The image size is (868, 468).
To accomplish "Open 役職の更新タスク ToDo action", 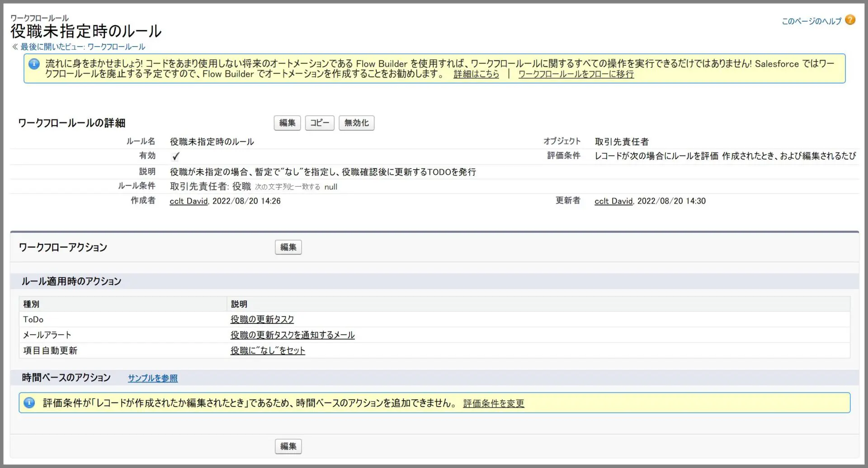I will tap(262, 320).
